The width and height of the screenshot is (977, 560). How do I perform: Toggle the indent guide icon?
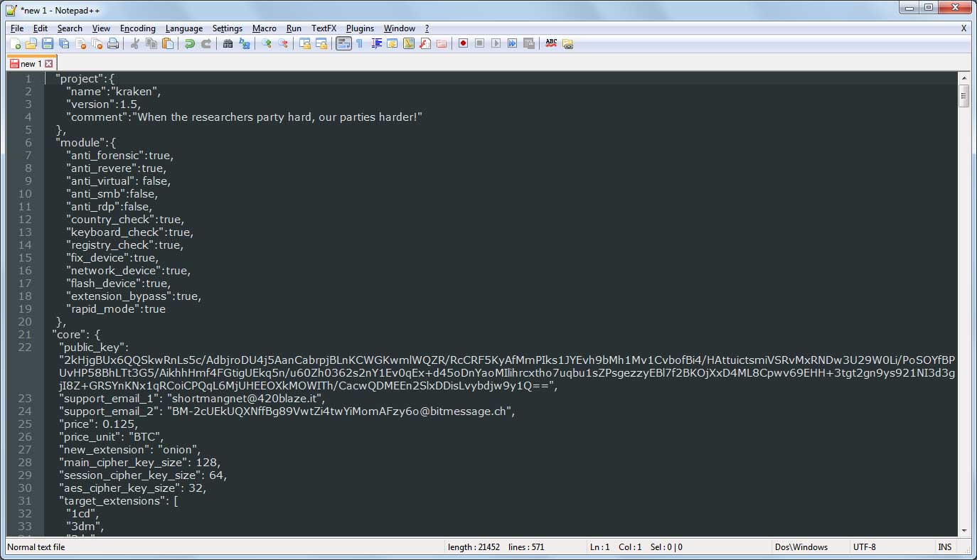click(376, 43)
